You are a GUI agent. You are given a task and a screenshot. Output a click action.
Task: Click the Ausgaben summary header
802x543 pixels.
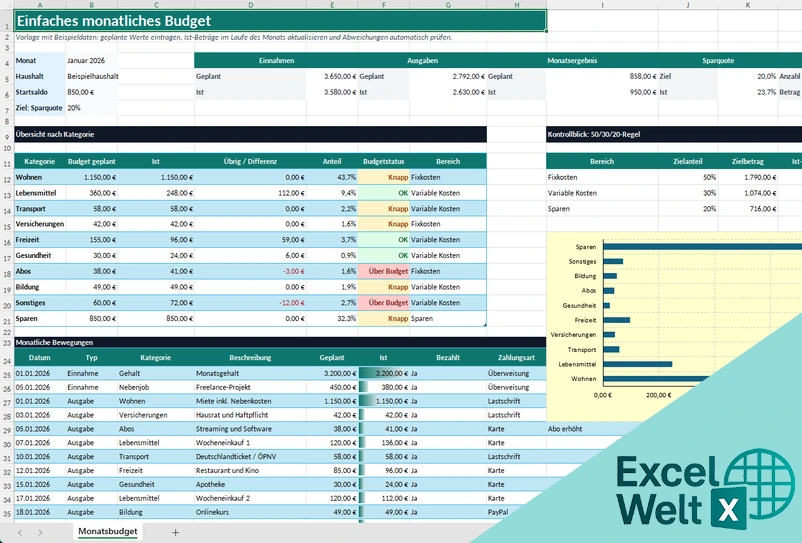[422, 60]
